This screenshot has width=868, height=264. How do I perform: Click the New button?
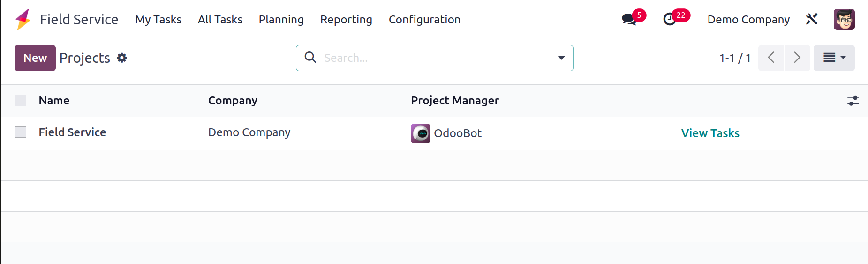pyautogui.click(x=35, y=58)
